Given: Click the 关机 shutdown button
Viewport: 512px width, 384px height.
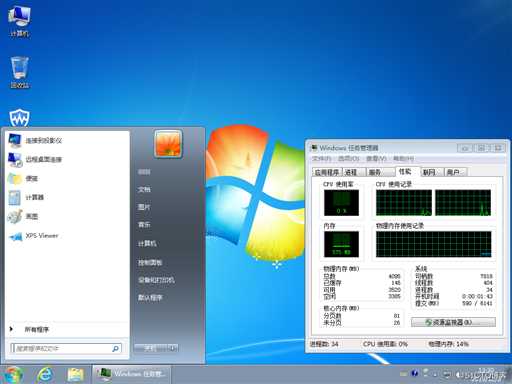Looking at the screenshot, I should tap(150, 348).
